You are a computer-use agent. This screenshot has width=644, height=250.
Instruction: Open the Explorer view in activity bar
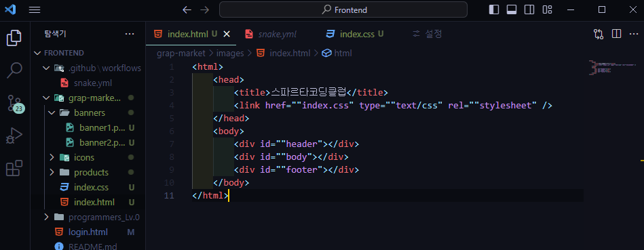[14, 38]
